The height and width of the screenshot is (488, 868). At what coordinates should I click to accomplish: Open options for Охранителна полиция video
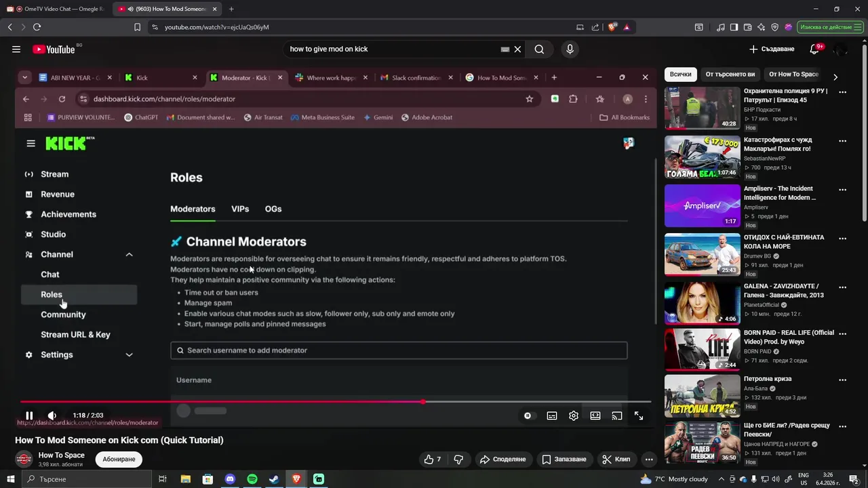coord(843,92)
